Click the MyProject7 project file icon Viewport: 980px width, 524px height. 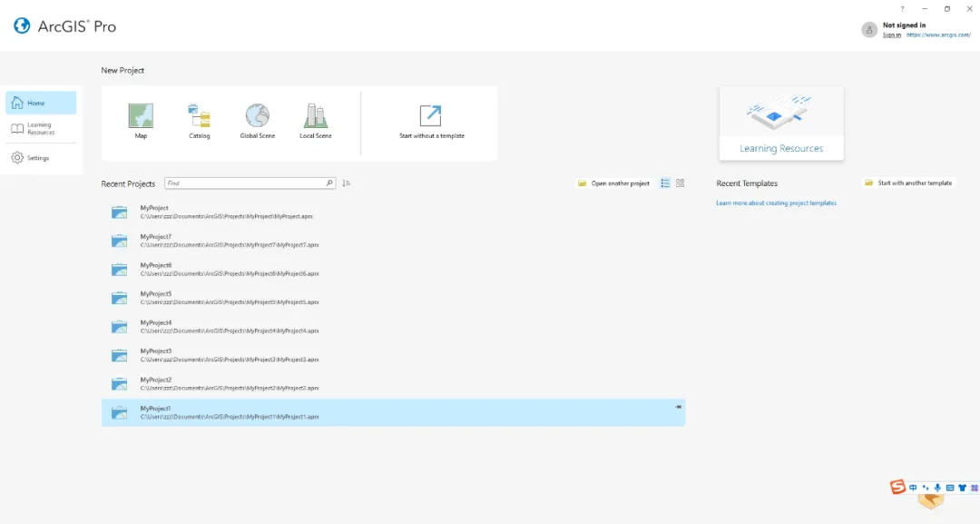click(x=120, y=241)
